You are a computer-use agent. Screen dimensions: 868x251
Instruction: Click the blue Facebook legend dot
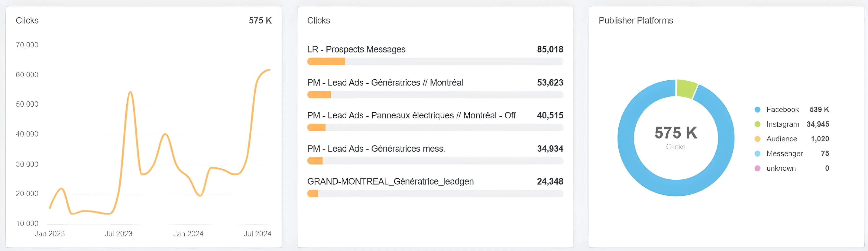pos(758,110)
